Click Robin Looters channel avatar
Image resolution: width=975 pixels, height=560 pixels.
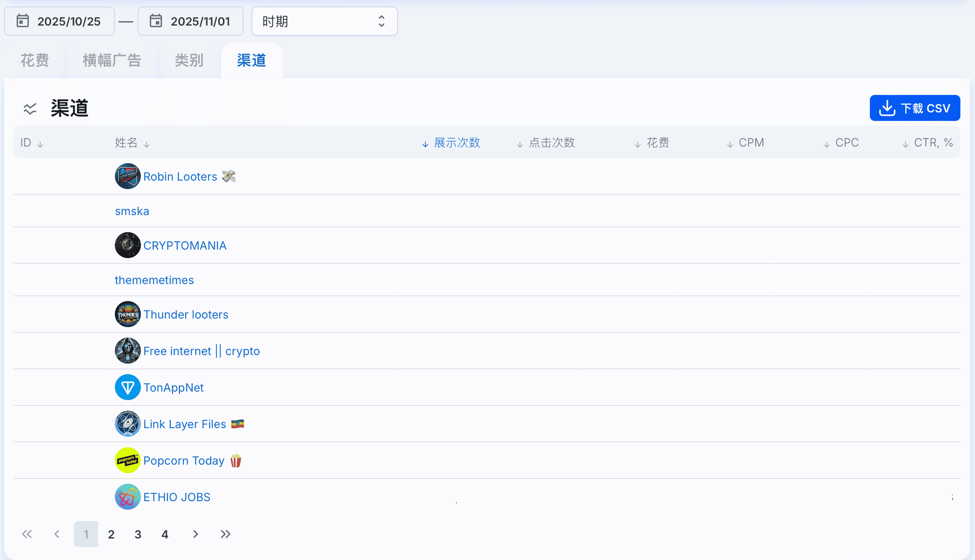127,177
